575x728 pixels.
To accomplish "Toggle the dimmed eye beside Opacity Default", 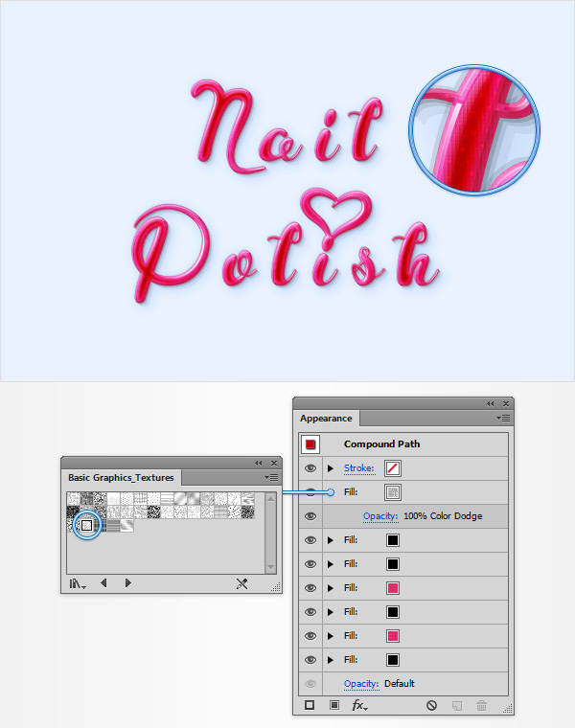I will coord(310,684).
